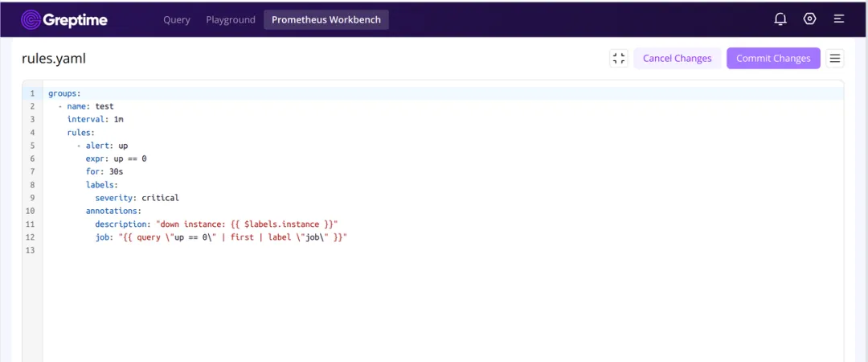This screenshot has height=362, width=868.
Task: Click the 'name: test' line
Action: coord(86,106)
